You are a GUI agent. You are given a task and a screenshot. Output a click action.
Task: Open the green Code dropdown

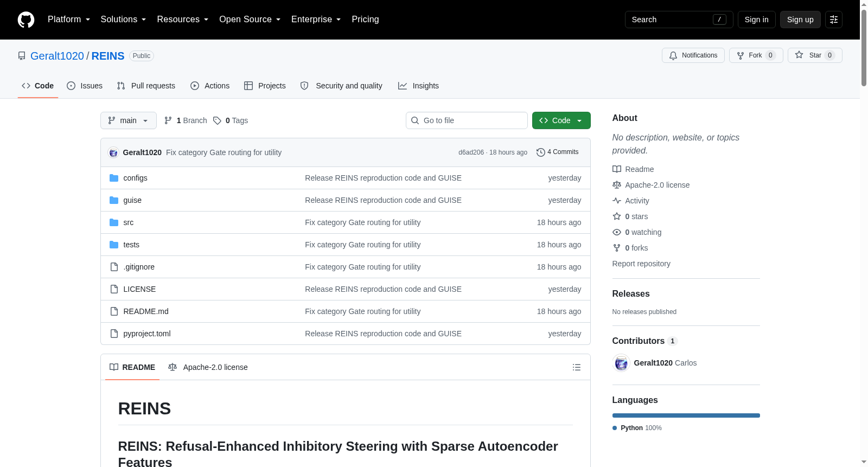click(x=561, y=120)
